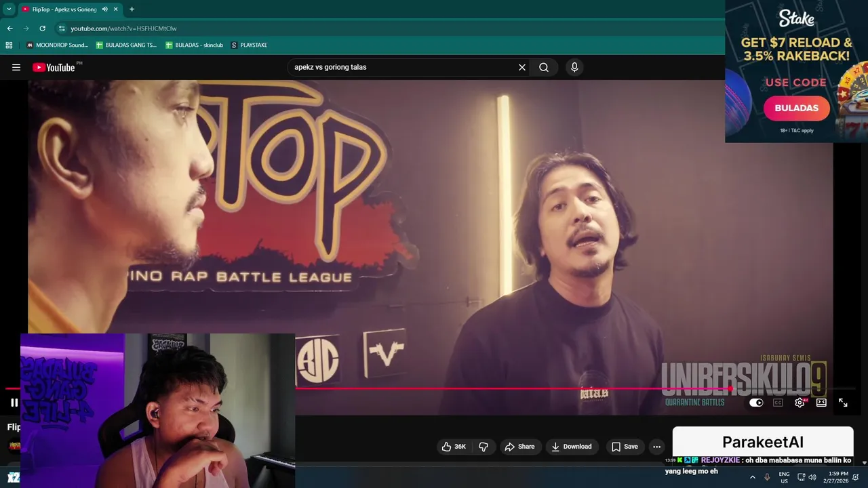Clear the search box with X icon

522,67
